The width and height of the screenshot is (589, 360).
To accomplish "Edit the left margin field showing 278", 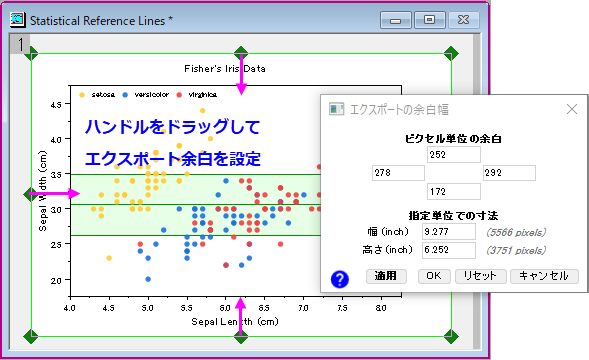I will click(x=398, y=173).
